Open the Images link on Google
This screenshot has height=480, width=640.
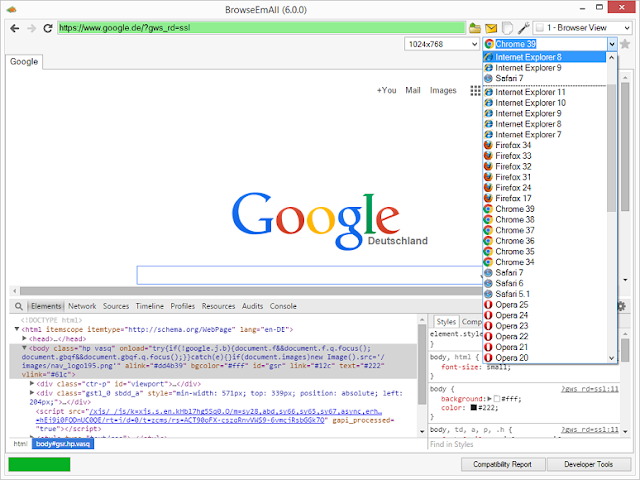(443, 91)
